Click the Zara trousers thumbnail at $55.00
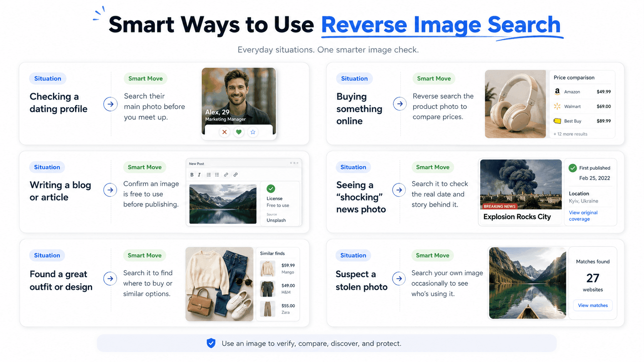 [267, 309]
